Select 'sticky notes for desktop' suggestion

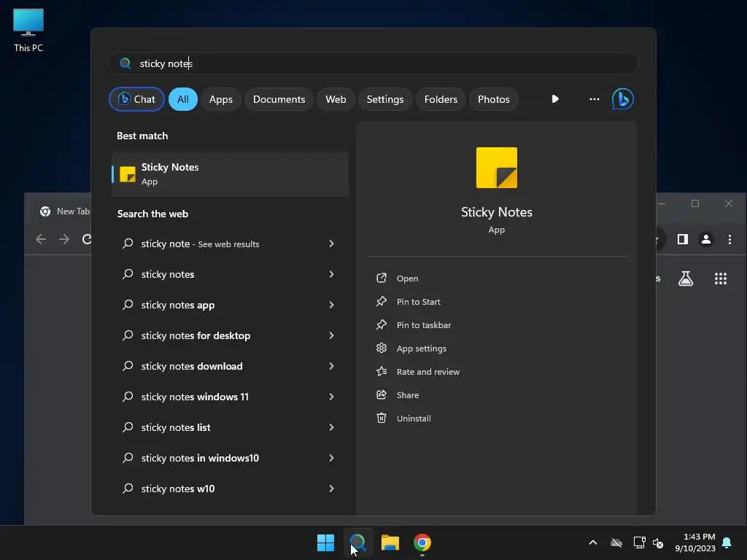230,335
